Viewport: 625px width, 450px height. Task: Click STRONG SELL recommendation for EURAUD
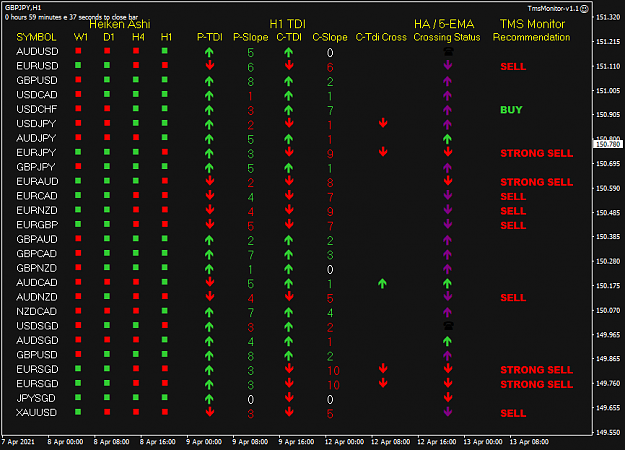tap(537, 182)
